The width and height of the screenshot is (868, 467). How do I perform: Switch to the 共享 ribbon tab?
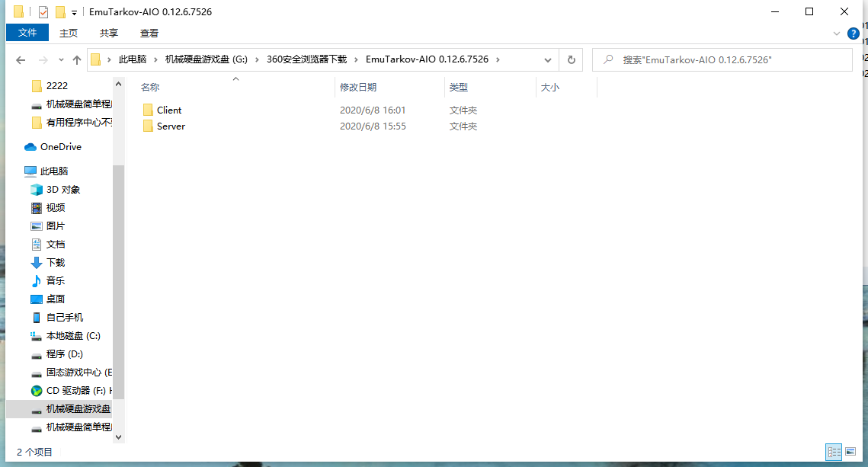[x=109, y=34]
